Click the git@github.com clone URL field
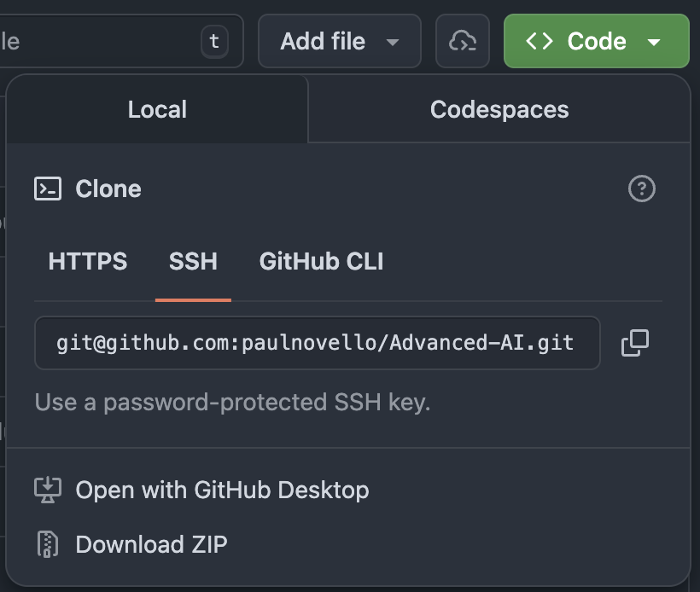This screenshot has height=592, width=700. (316, 343)
